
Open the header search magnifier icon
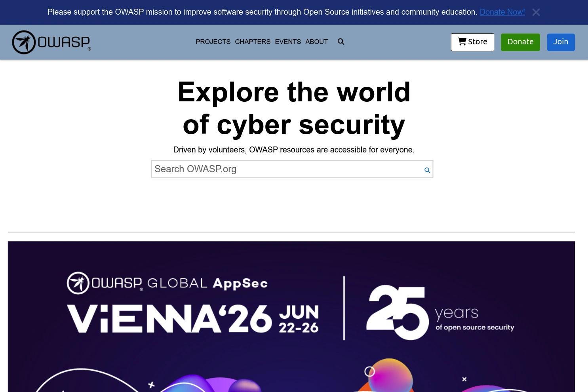(341, 42)
